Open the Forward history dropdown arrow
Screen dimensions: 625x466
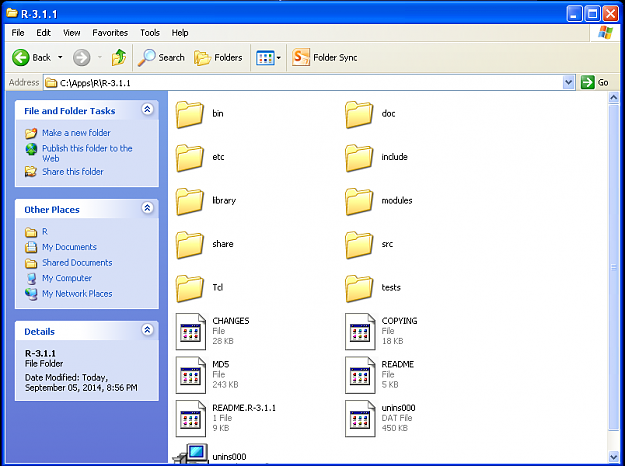[100, 58]
